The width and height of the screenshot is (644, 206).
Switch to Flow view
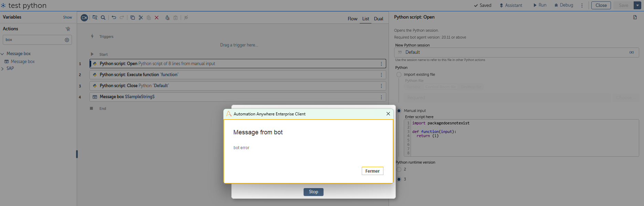tap(352, 19)
